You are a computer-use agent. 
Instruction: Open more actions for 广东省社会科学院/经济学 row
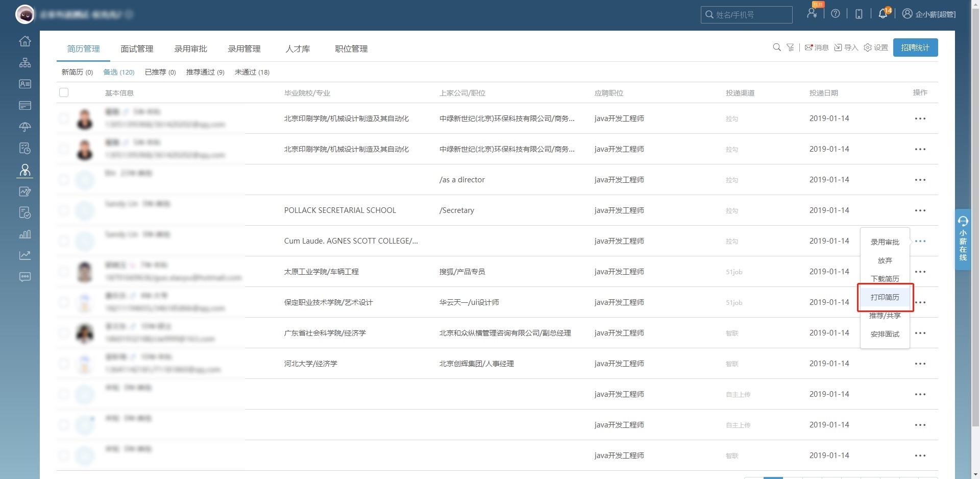[x=920, y=333]
